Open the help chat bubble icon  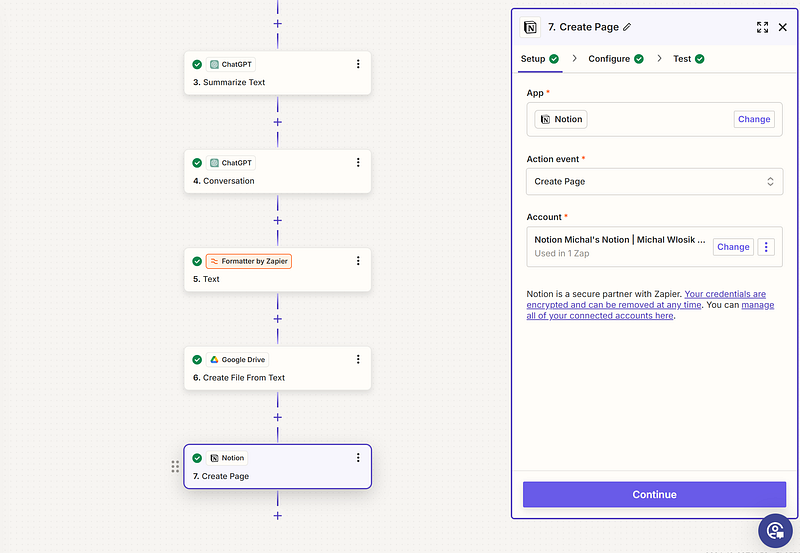pos(775,529)
